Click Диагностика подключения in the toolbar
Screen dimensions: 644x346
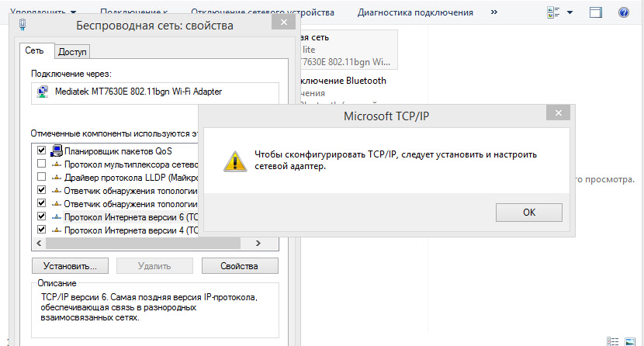pyautogui.click(x=415, y=12)
